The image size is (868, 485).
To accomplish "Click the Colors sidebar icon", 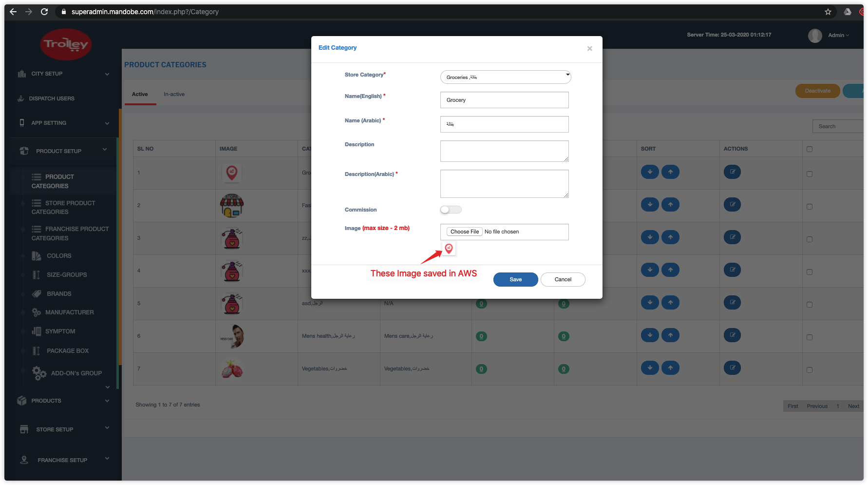I will pos(37,256).
